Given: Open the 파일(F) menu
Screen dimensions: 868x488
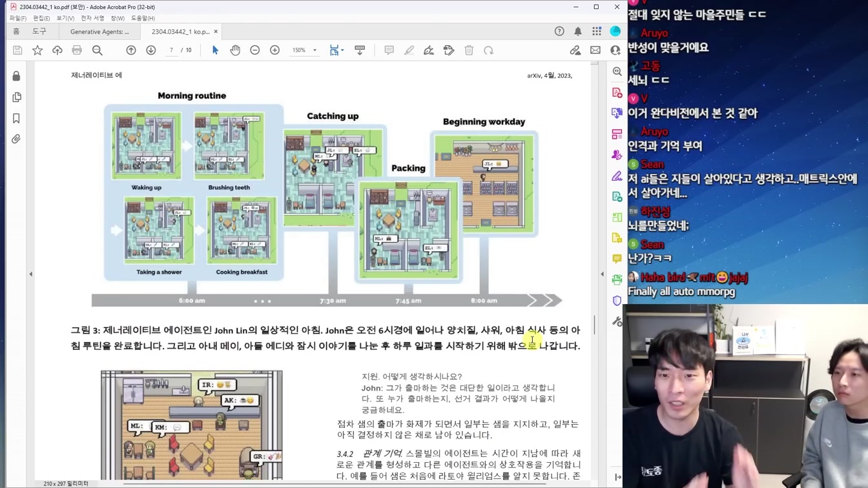Looking at the screenshot, I should [18, 18].
